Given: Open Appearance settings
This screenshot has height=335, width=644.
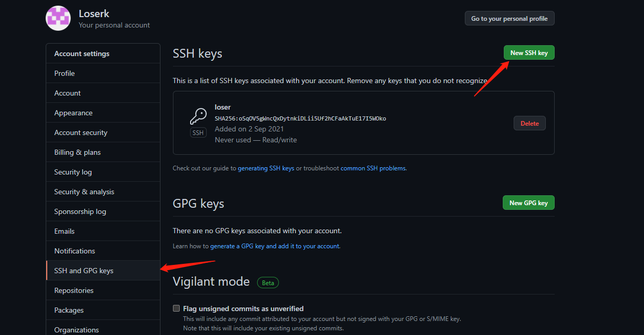Looking at the screenshot, I should [x=73, y=113].
